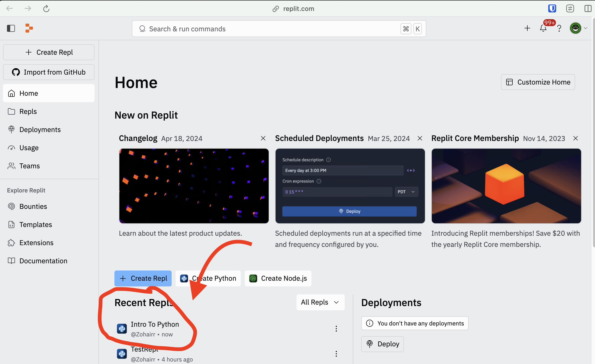The image size is (595, 364).
Task: Click the Create Python button
Action: pos(208,278)
